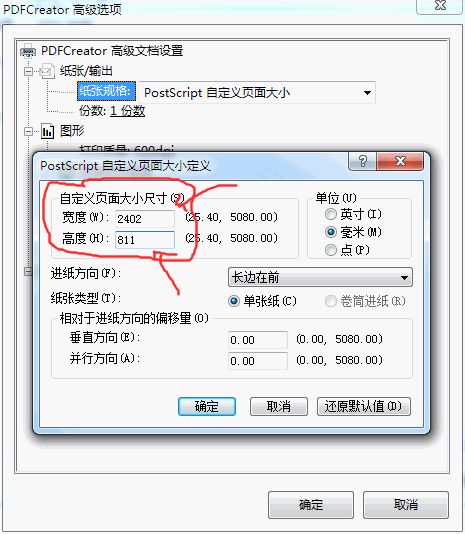Click the help question mark button
Image resolution: width=465 pixels, height=534 pixels.
pos(363,161)
